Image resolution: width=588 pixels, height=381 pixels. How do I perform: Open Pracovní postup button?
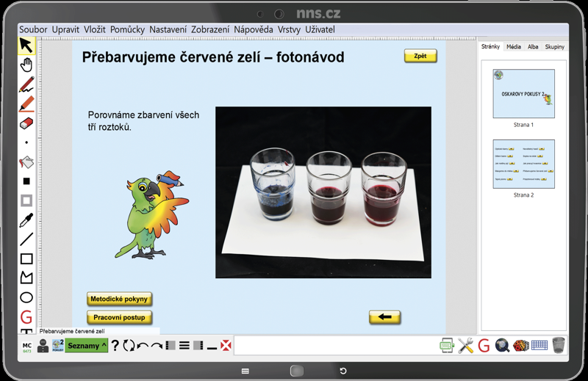119,317
